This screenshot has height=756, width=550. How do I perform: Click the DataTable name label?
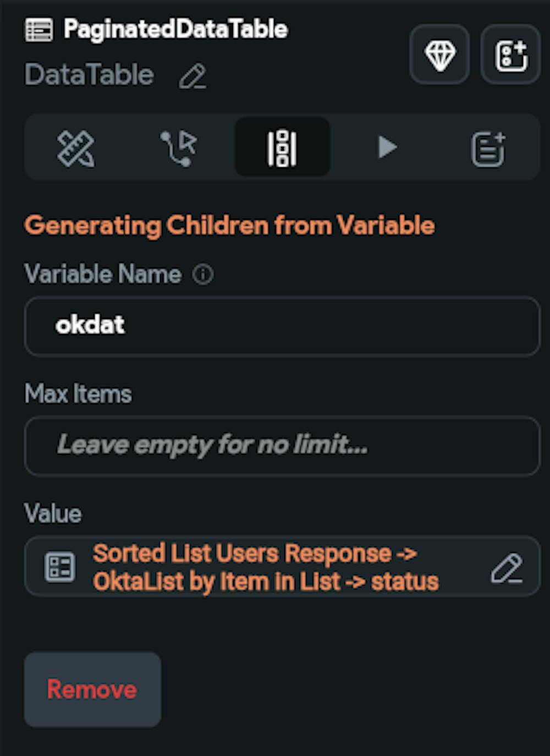tap(89, 75)
